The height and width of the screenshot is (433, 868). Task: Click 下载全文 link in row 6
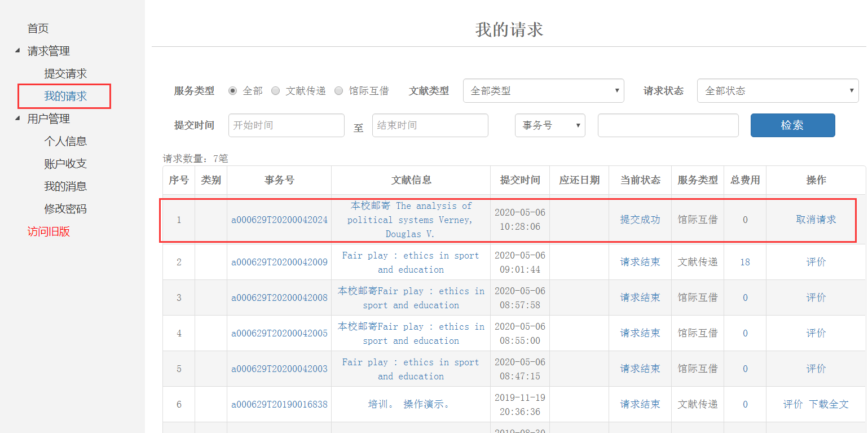[x=829, y=404]
